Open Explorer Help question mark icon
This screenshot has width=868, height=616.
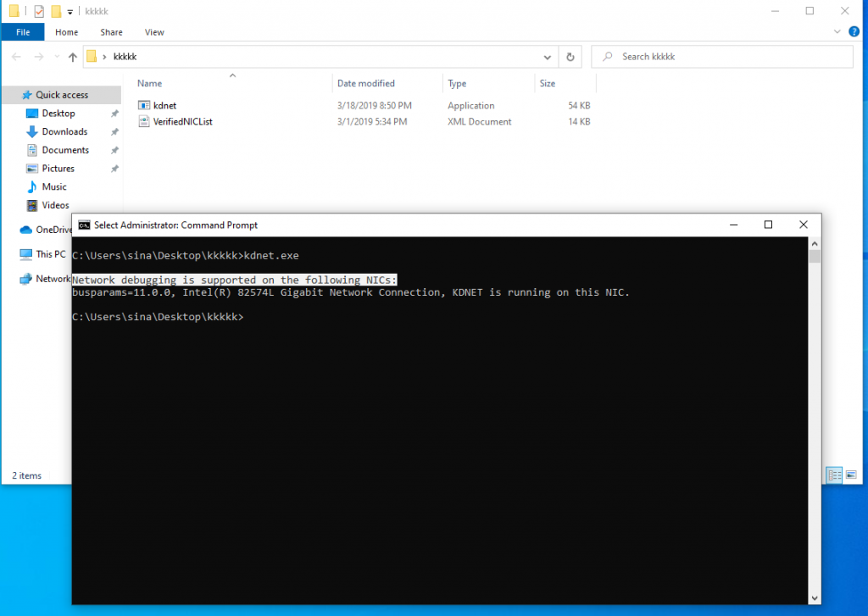[854, 31]
